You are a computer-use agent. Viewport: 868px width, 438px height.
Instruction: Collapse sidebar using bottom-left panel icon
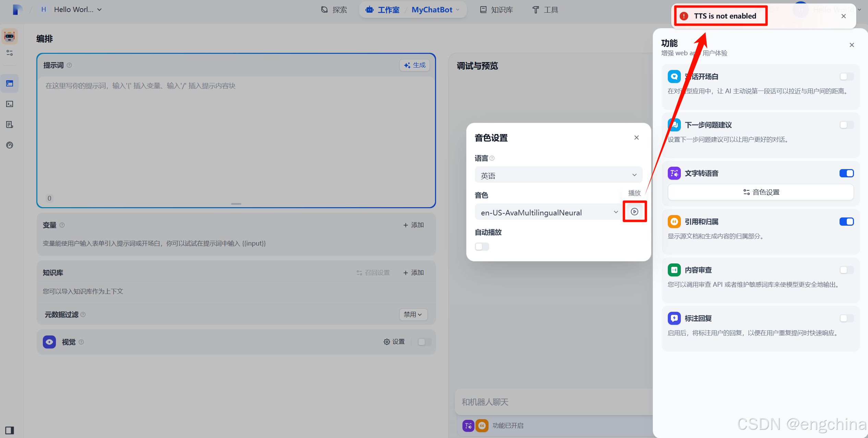click(x=10, y=430)
